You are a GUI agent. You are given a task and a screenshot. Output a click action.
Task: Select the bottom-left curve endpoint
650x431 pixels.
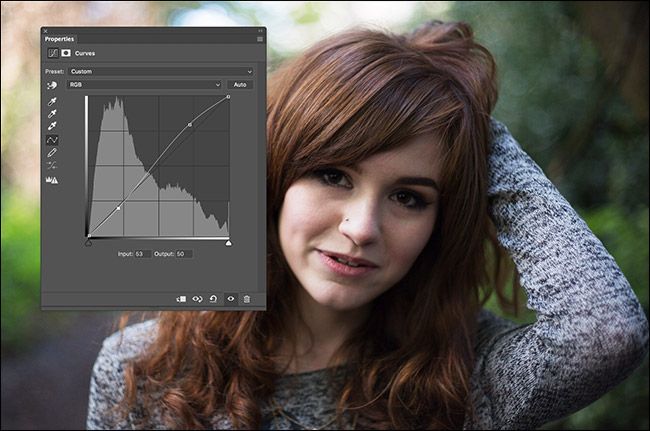[x=89, y=236]
